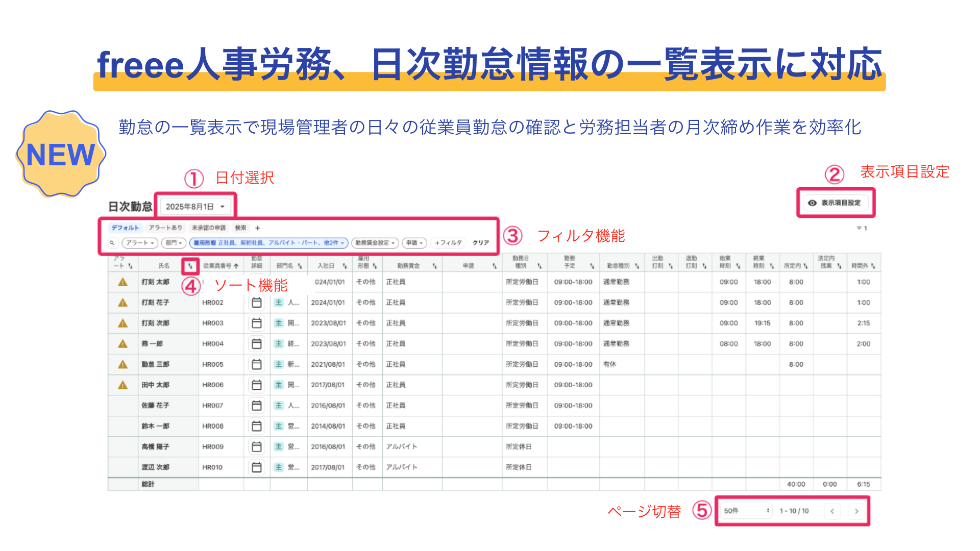Click the search magnifier icon in filter bar

click(112, 243)
